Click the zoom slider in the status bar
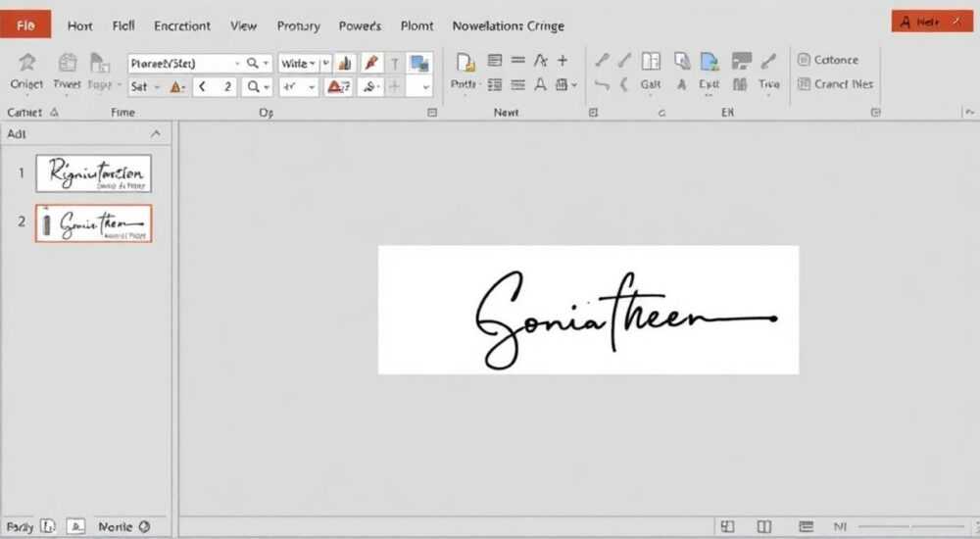This screenshot has height=539, width=980. pos(912,526)
